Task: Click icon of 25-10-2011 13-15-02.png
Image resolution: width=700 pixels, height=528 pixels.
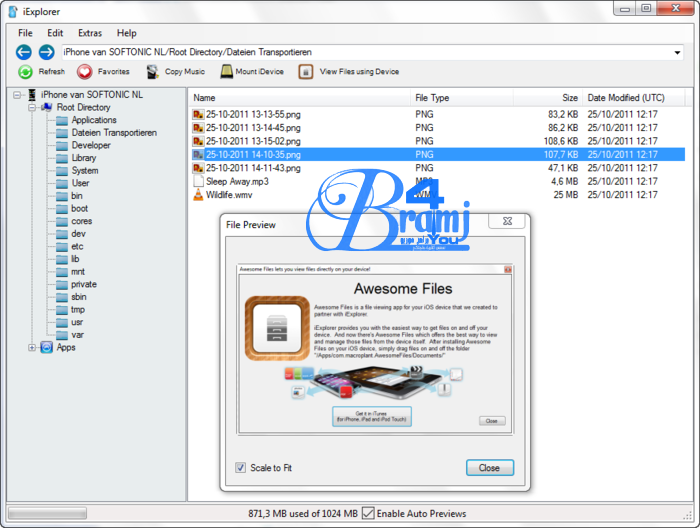Action: (198, 141)
